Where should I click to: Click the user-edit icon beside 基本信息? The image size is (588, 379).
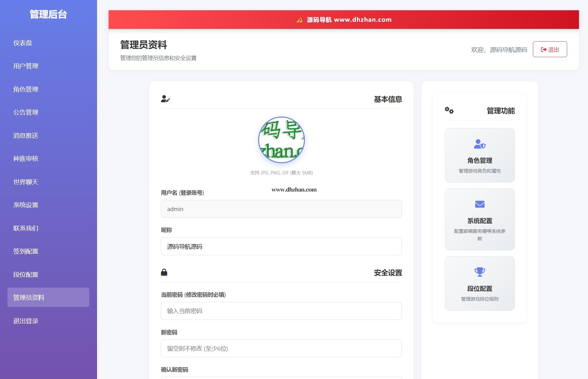coord(165,99)
